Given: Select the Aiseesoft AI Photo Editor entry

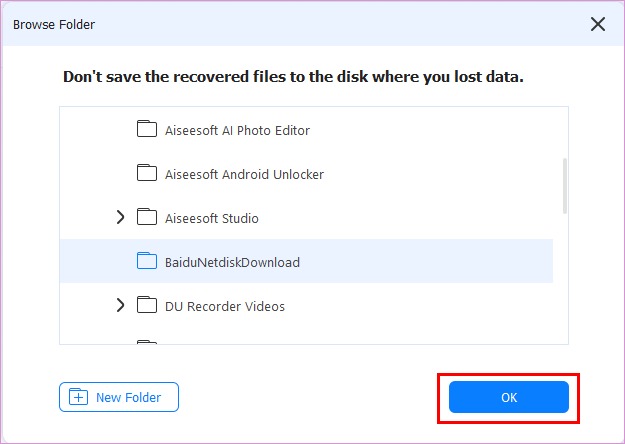Looking at the screenshot, I should [x=237, y=130].
